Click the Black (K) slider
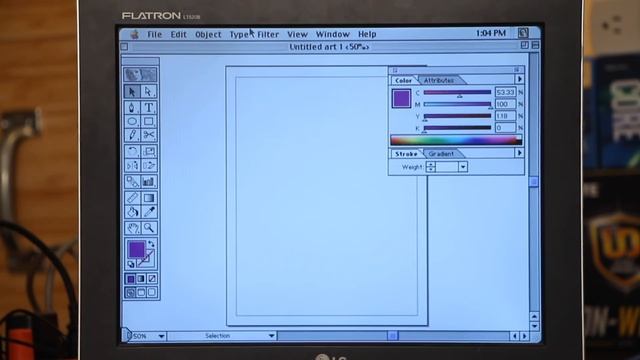This screenshot has width=640, height=360. tap(457, 129)
